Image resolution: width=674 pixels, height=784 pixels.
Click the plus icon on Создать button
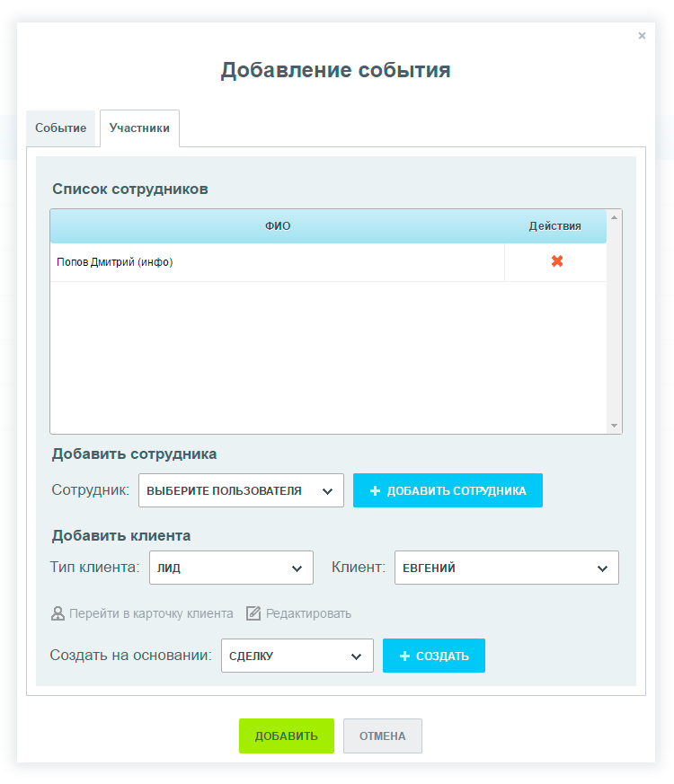[x=404, y=656]
